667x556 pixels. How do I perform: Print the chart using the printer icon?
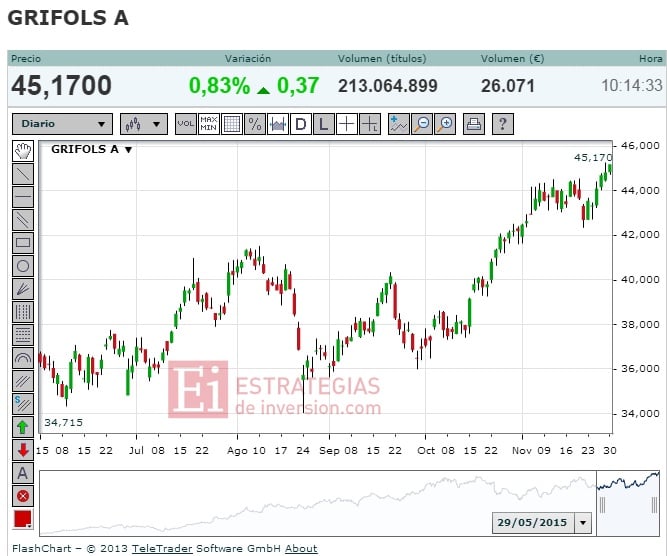click(x=475, y=124)
